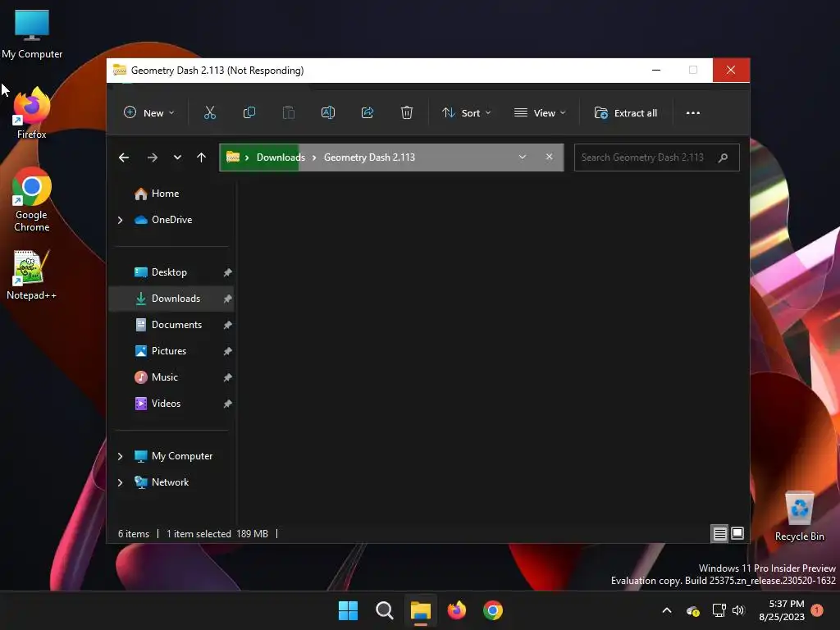Minimize the Geometry Dash 2.113 window
Screen dimensions: 840x630
656,71
